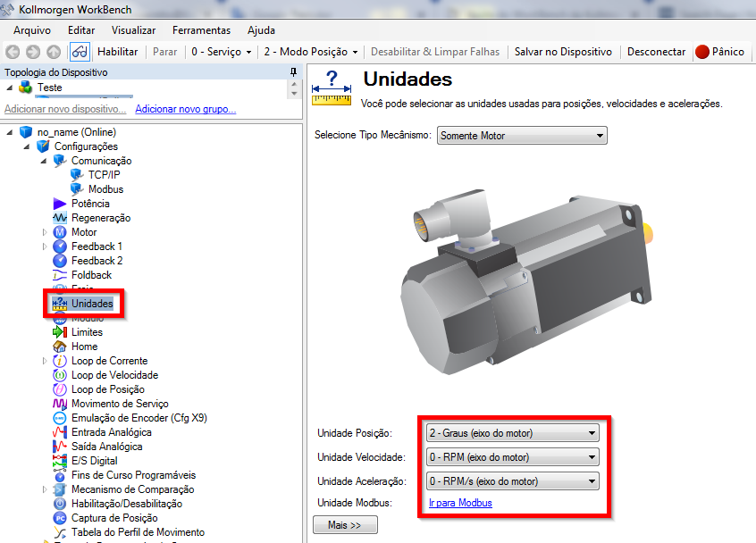Click the Modbus node icon
Image resolution: width=756 pixels, height=543 pixels.
click(77, 188)
